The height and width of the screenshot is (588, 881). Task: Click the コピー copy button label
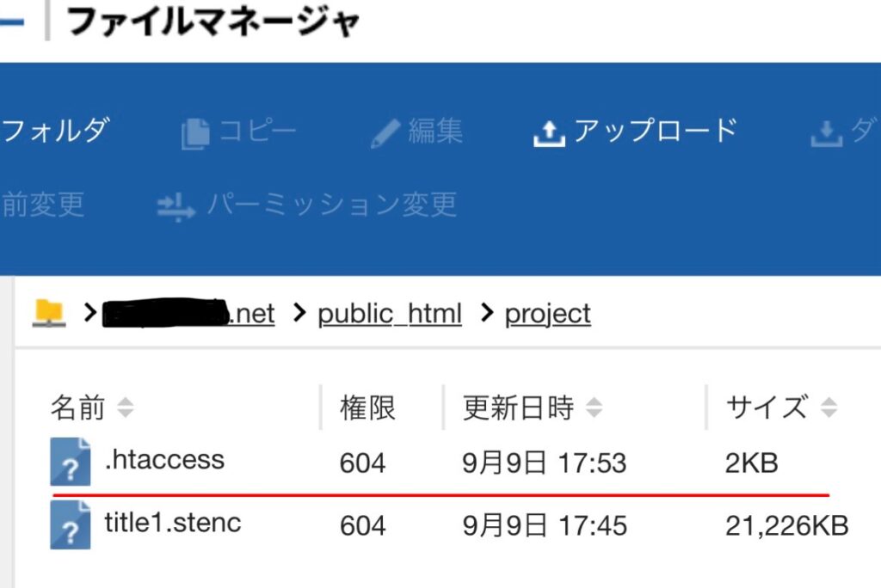click(x=257, y=132)
